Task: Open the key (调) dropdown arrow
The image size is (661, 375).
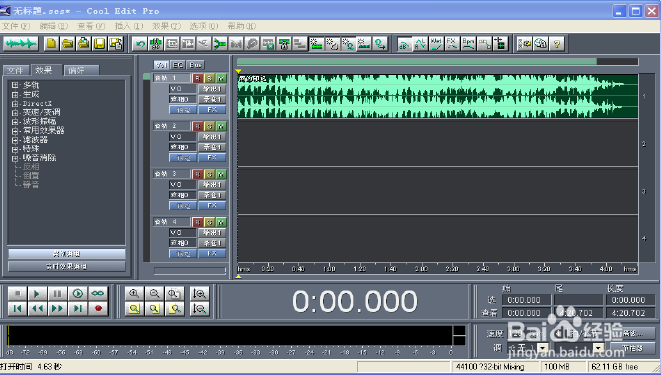Action: 543,348
